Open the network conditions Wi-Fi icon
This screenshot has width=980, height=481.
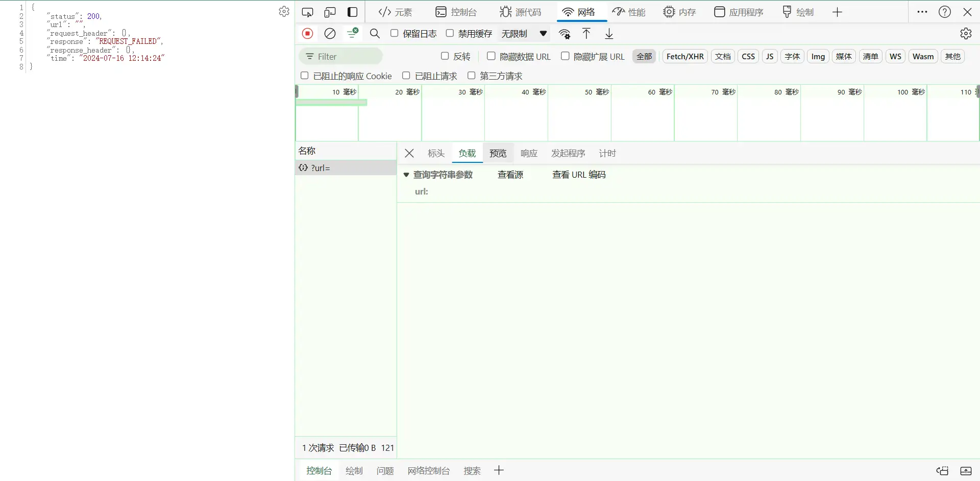565,34
